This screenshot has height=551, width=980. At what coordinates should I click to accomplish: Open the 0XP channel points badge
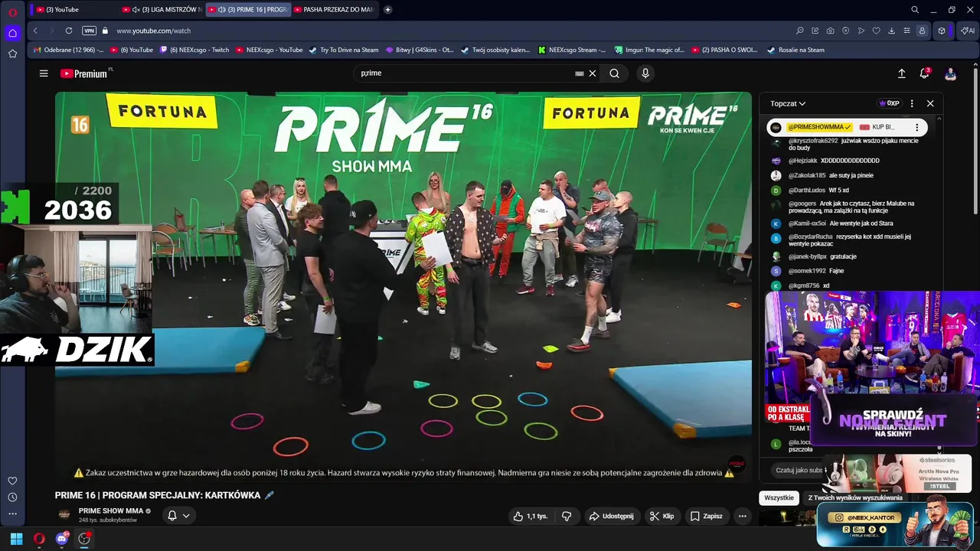pos(889,103)
